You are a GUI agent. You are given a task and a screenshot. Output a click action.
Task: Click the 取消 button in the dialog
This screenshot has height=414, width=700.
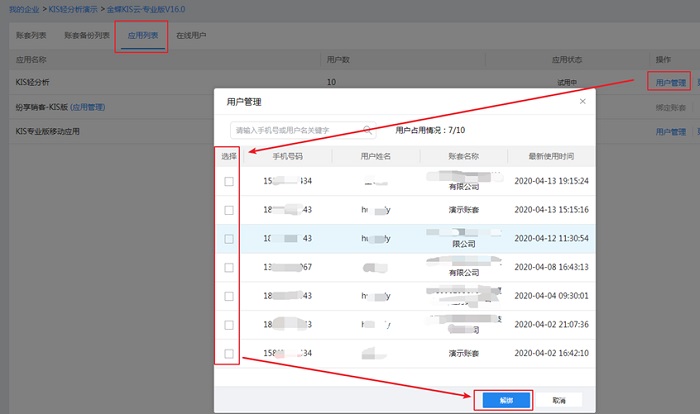[x=560, y=399]
